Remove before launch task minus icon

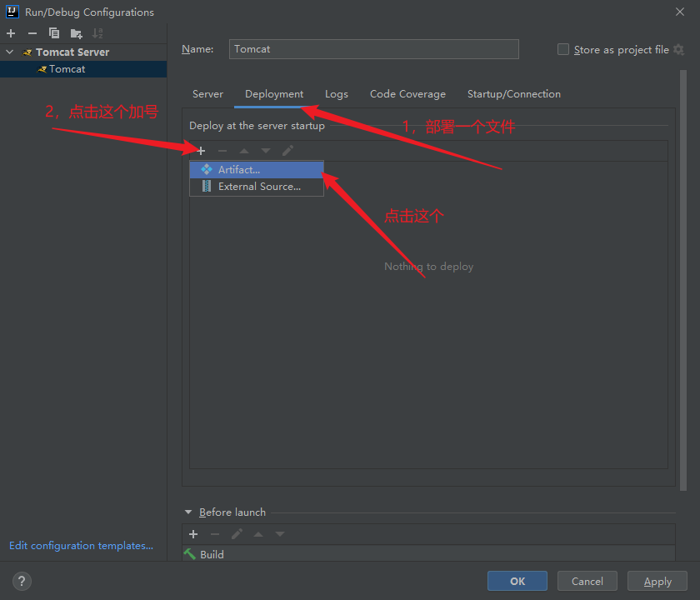click(x=215, y=534)
